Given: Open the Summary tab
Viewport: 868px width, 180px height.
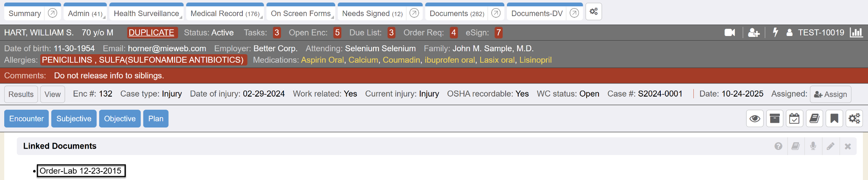Looking at the screenshot, I should 25,14.
